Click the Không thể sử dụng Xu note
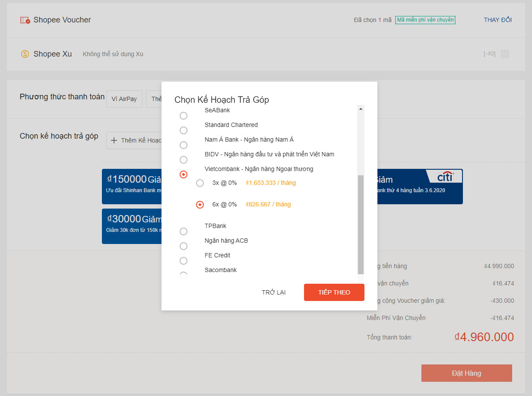Image resolution: width=532 pixels, height=396 pixels. [113, 54]
